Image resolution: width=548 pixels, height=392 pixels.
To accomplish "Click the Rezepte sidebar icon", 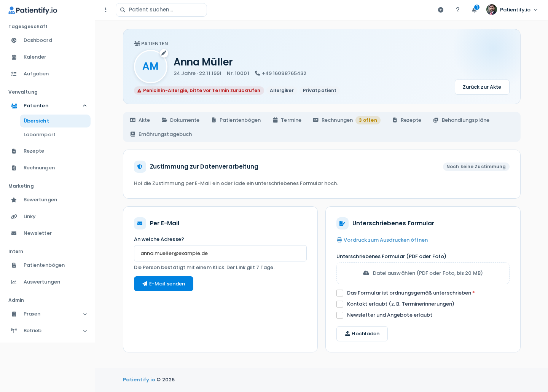I will click(14, 151).
